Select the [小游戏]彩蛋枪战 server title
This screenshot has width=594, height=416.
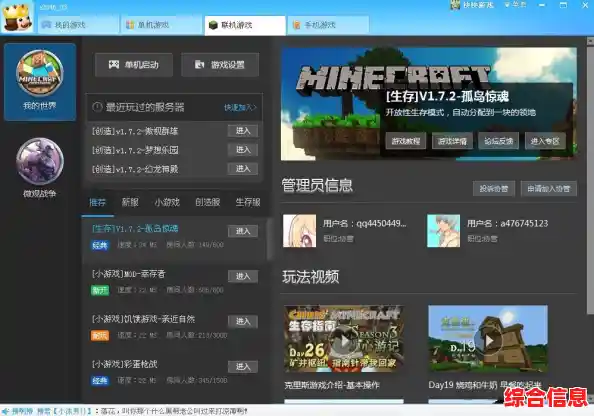125,364
